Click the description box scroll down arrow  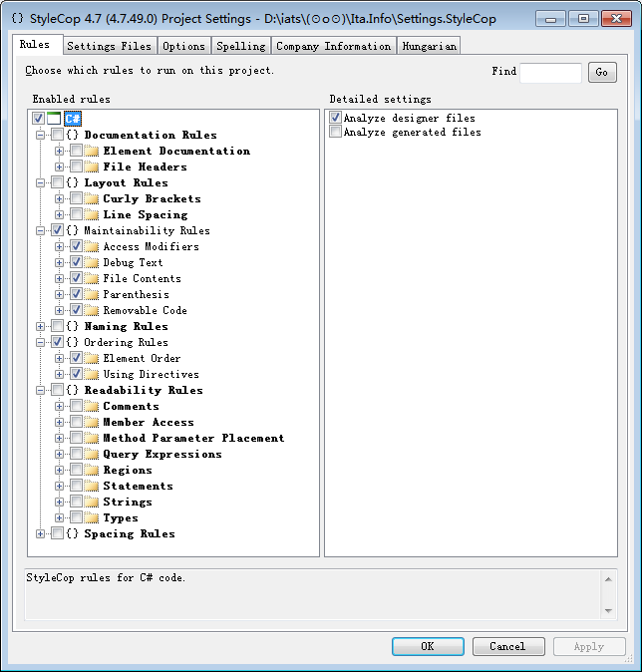pyautogui.click(x=608, y=611)
